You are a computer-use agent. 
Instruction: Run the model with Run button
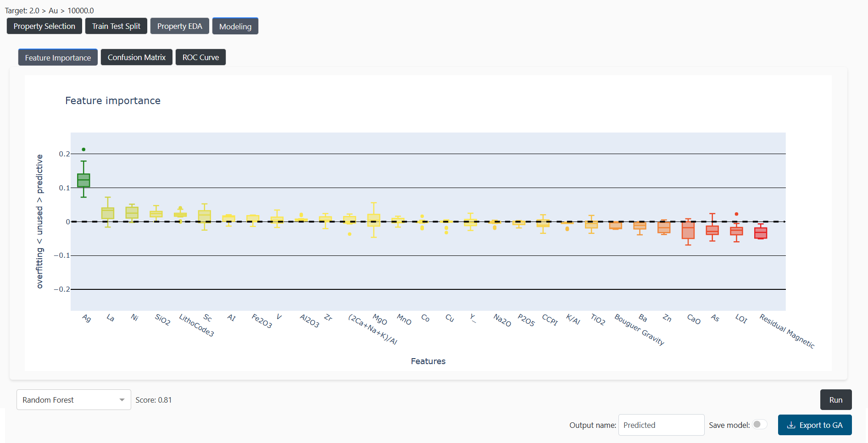coord(836,400)
